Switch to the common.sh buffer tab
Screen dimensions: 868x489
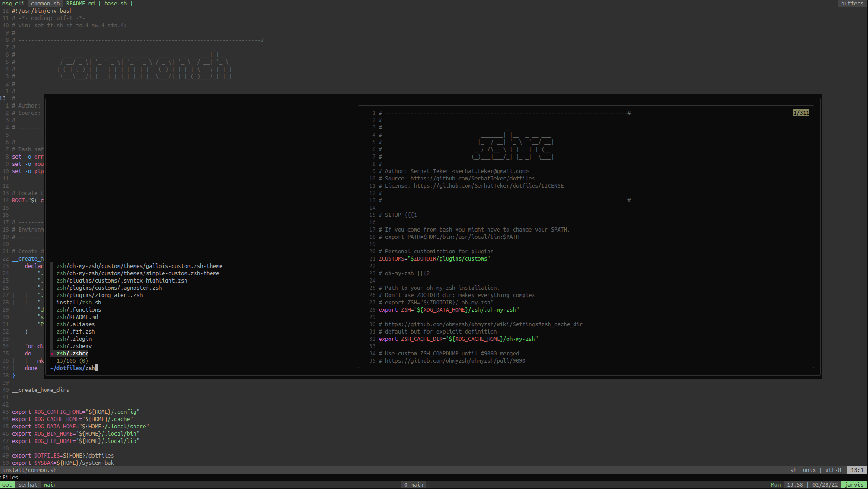(45, 3)
